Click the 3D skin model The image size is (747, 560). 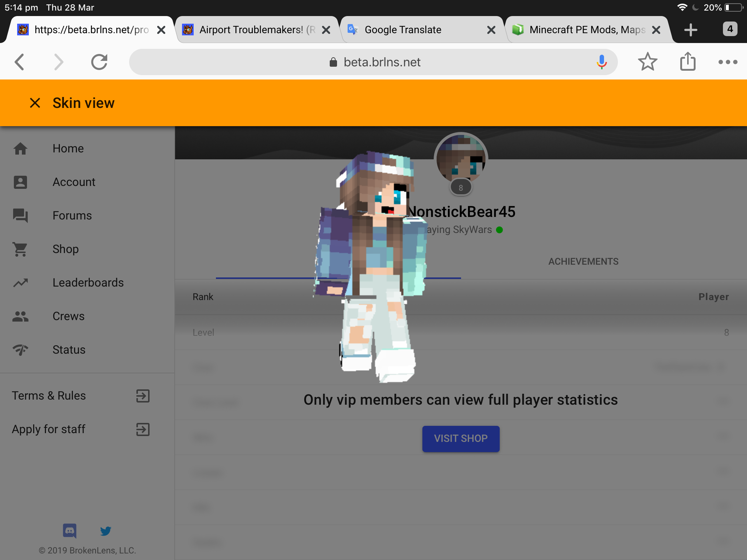click(x=371, y=266)
